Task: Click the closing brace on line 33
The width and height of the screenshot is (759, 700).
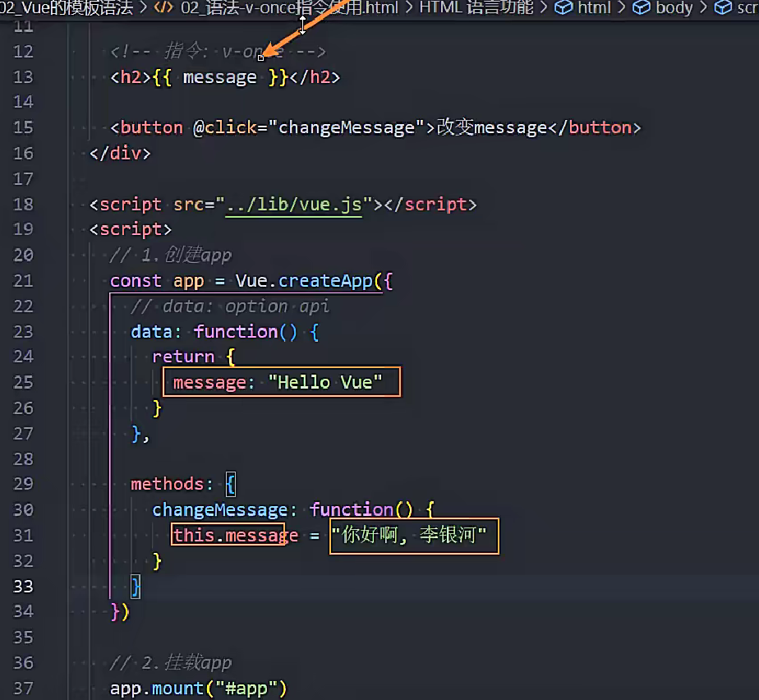Action: click(136, 587)
